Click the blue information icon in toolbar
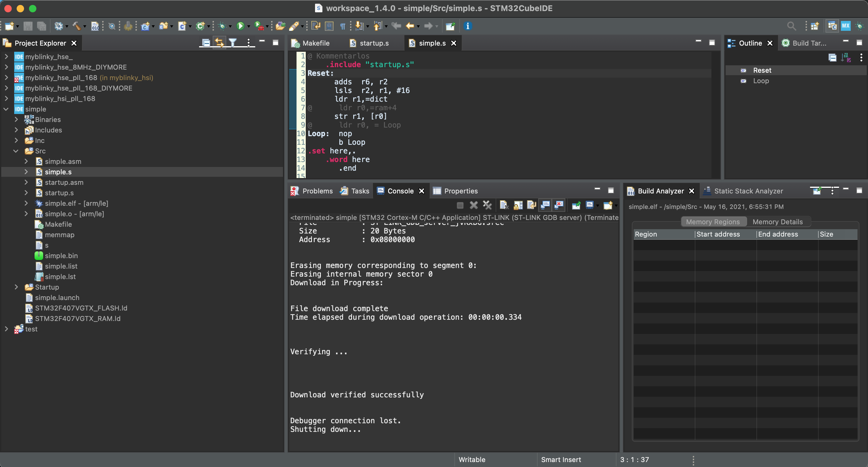 click(467, 26)
